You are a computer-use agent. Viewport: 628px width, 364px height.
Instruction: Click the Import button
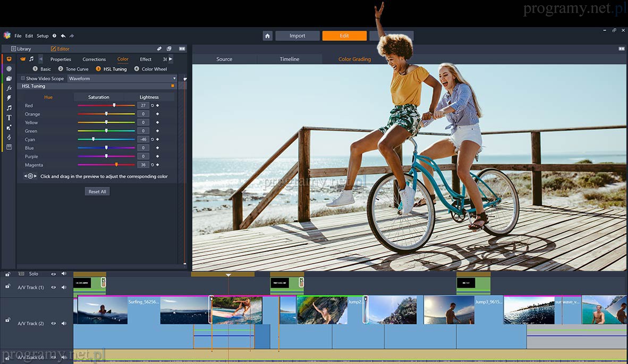pyautogui.click(x=297, y=36)
